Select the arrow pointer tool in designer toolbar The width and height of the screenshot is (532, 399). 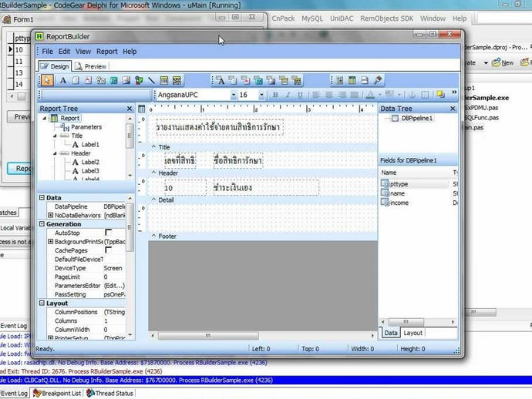tap(47, 80)
